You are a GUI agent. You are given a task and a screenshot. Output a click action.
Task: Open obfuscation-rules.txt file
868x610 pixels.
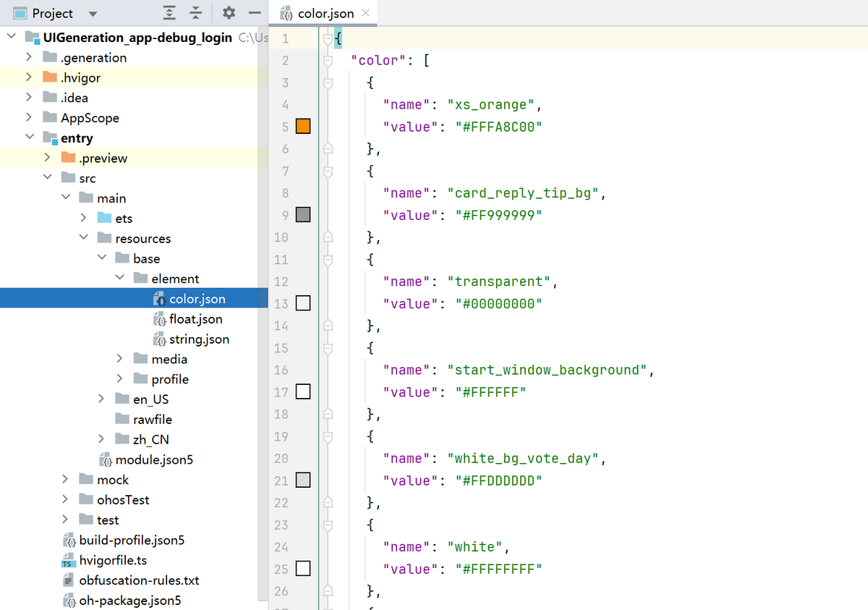pos(139,580)
